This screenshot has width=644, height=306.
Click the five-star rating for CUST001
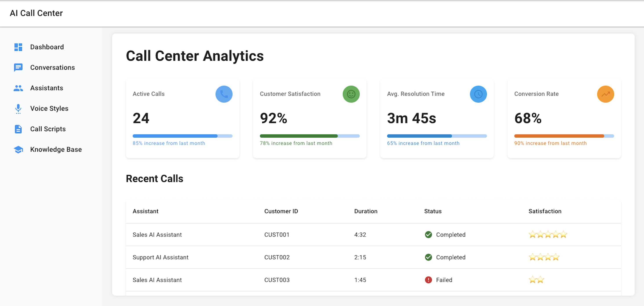pos(548,235)
